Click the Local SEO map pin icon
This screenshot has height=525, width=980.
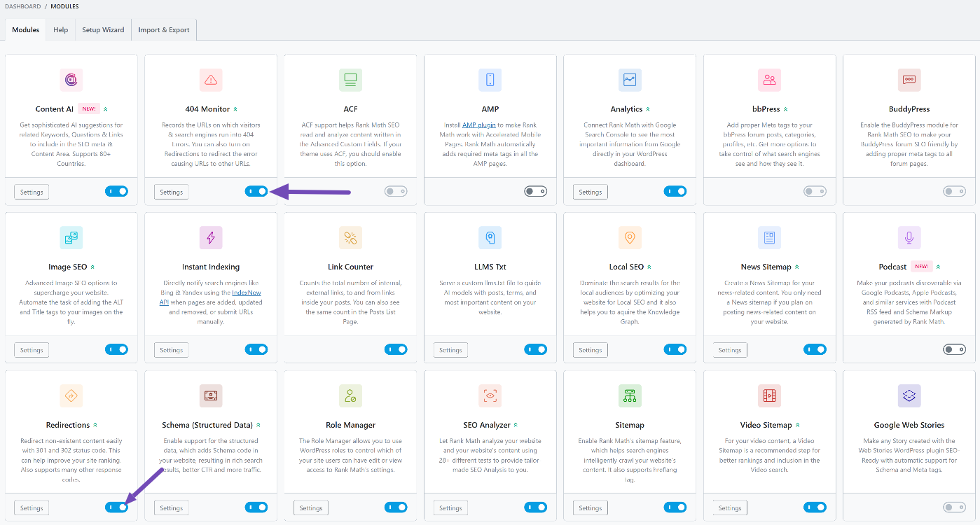[x=630, y=238]
